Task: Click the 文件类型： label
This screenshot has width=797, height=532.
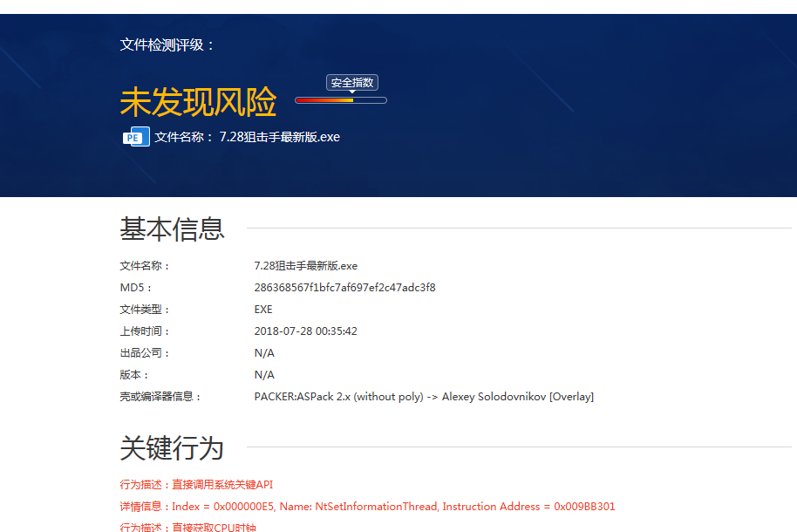Action: click(145, 310)
